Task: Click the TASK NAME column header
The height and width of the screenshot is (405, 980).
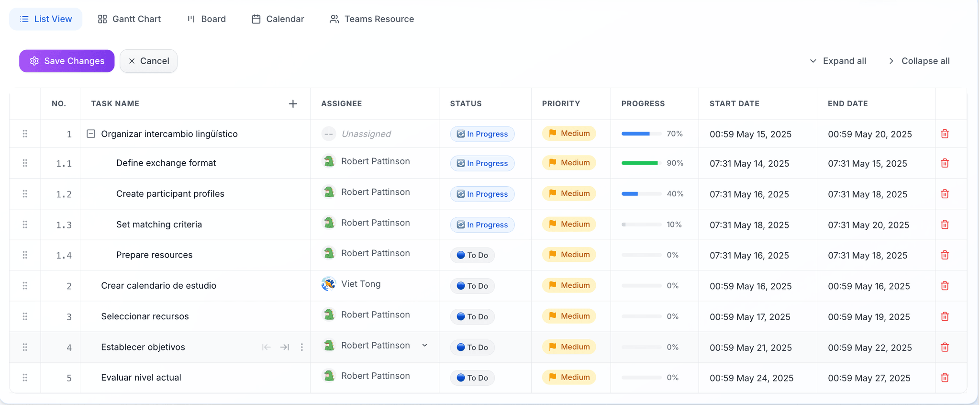Action: [x=115, y=103]
